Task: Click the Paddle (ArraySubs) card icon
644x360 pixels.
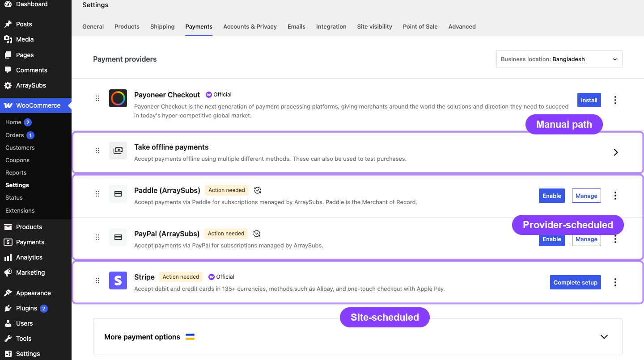Action: click(118, 194)
